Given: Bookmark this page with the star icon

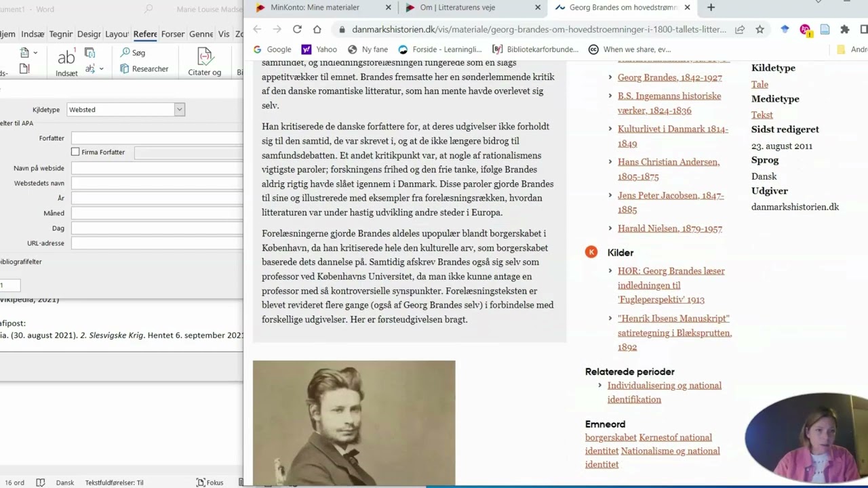Looking at the screenshot, I should tap(760, 29).
